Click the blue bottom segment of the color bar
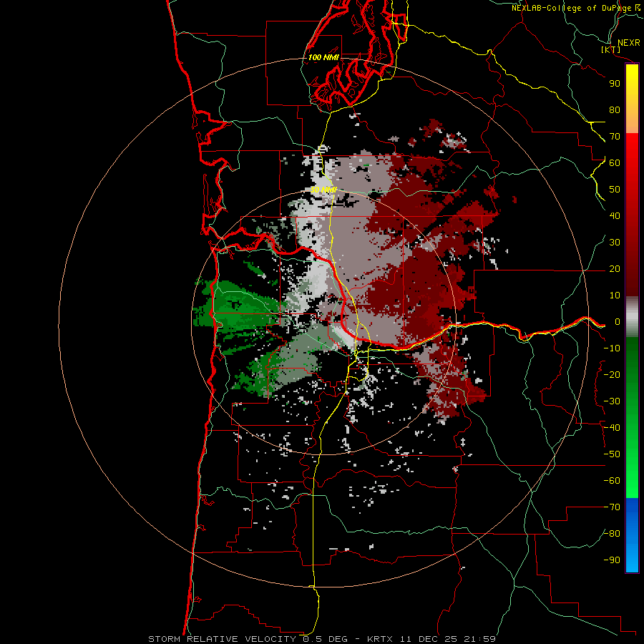 click(x=632, y=535)
